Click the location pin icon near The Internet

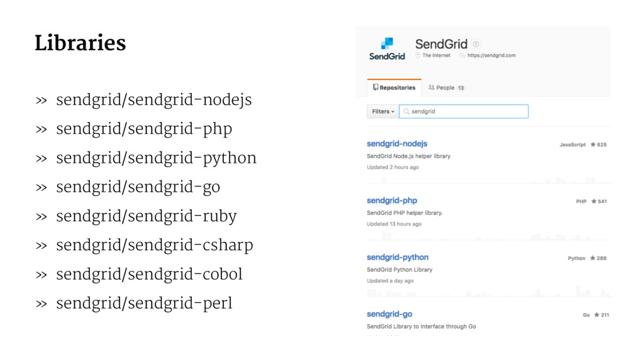(418, 55)
